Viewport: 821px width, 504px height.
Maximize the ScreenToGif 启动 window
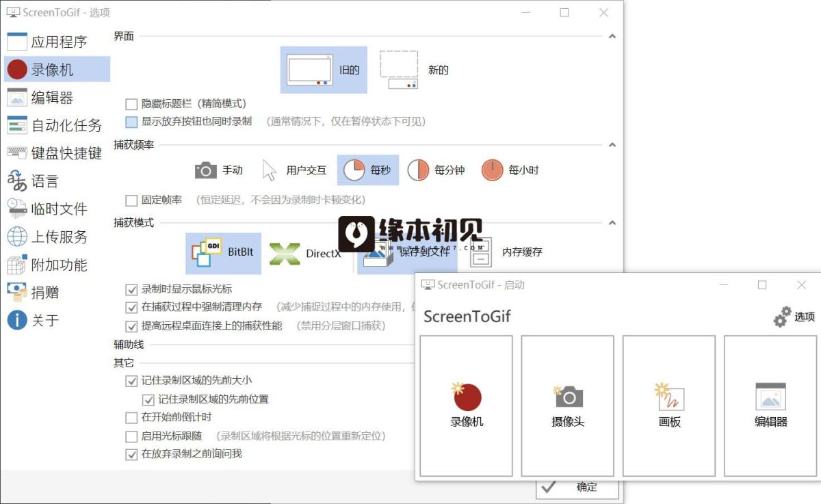(x=762, y=285)
